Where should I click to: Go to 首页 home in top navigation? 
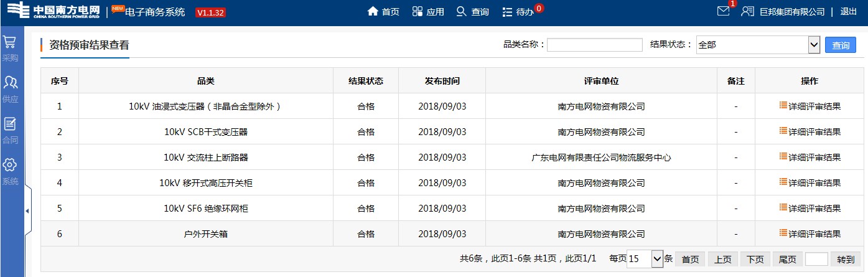(x=383, y=12)
